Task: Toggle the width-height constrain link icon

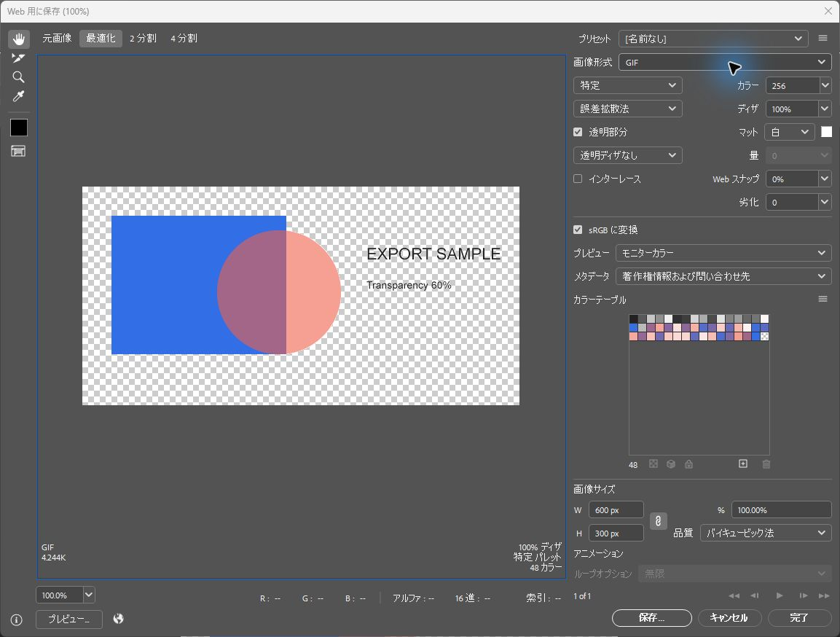Action: [x=659, y=520]
